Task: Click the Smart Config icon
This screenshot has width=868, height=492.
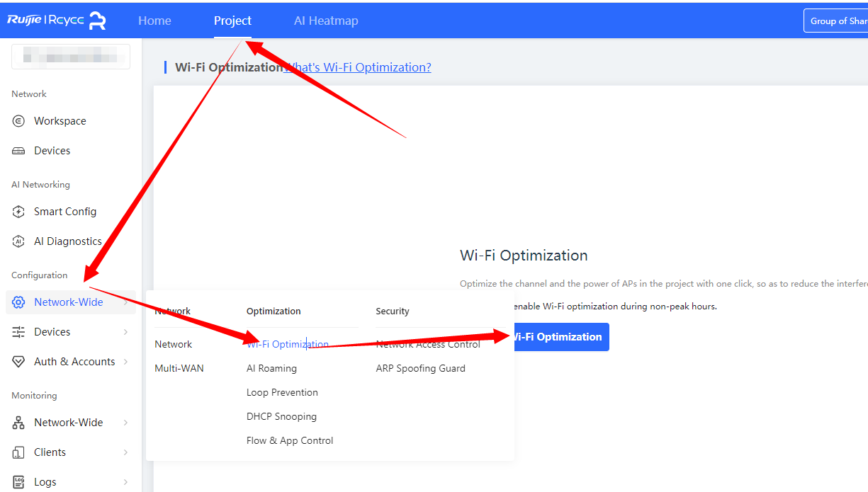Action: coord(19,212)
